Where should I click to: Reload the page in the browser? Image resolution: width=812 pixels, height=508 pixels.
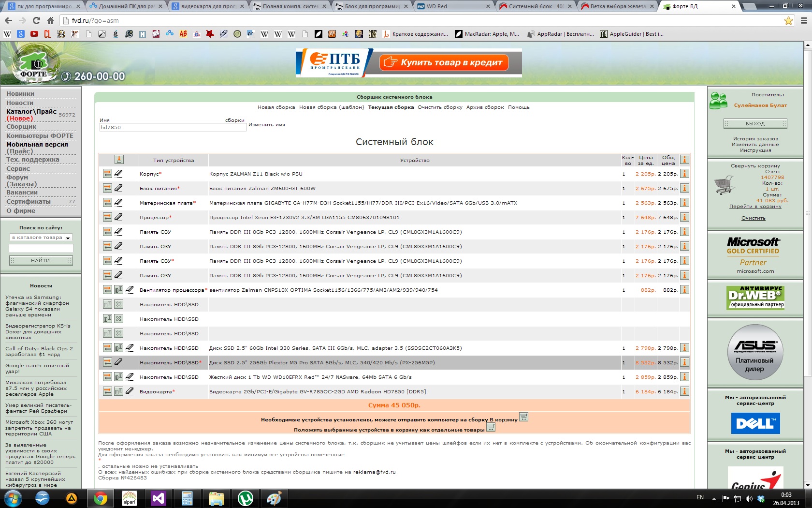36,20
